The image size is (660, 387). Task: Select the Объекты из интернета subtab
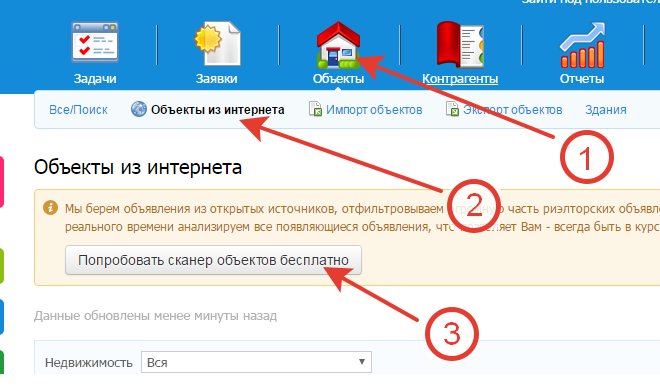point(218,110)
